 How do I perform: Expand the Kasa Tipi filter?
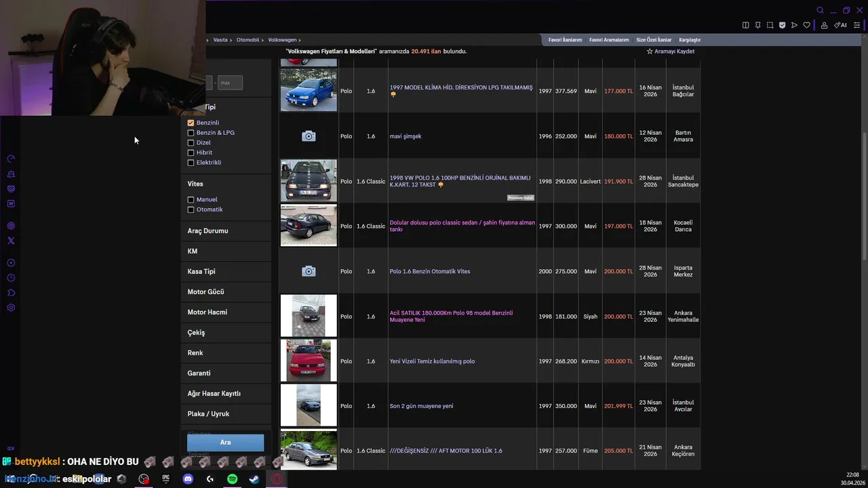tap(226, 272)
